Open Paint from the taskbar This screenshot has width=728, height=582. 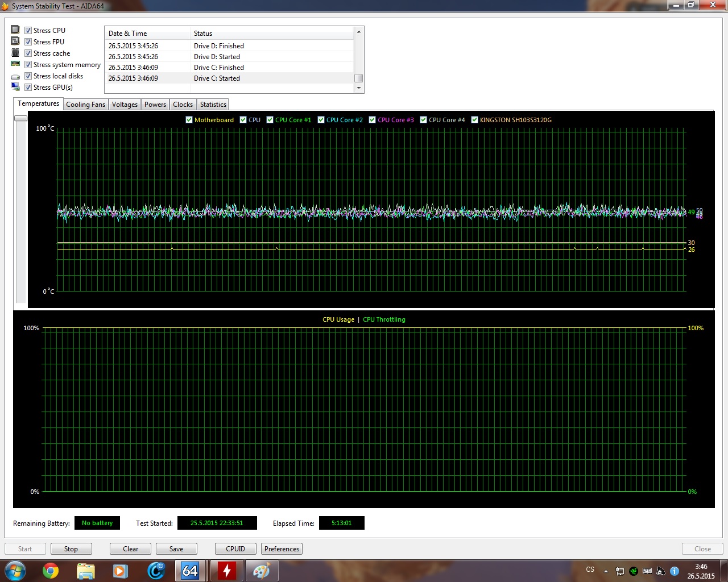[x=262, y=570]
